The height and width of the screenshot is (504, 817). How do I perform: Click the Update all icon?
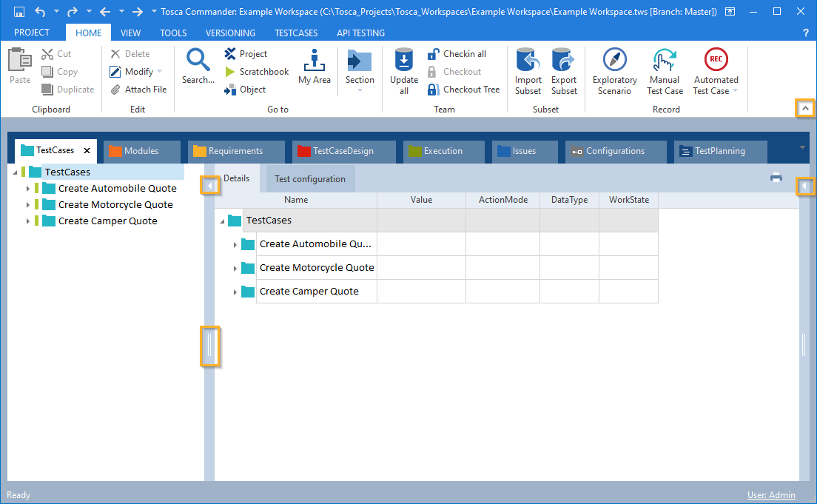(404, 61)
